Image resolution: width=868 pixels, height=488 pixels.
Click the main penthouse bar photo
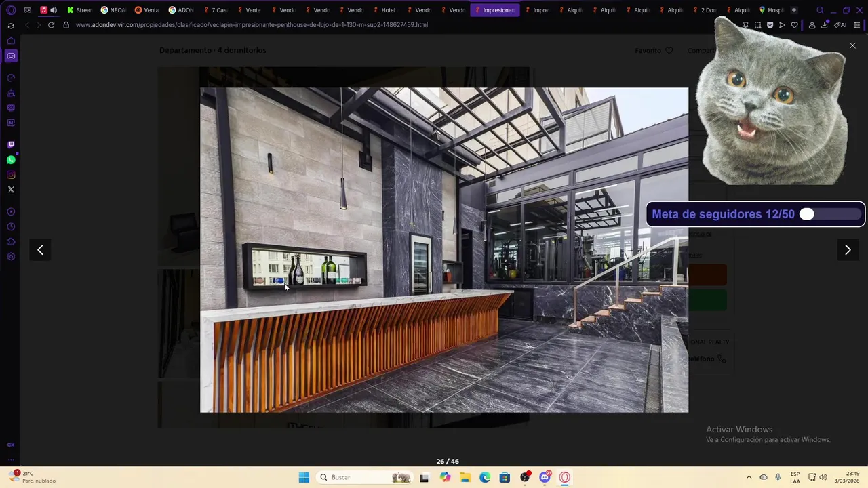point(444,250)
